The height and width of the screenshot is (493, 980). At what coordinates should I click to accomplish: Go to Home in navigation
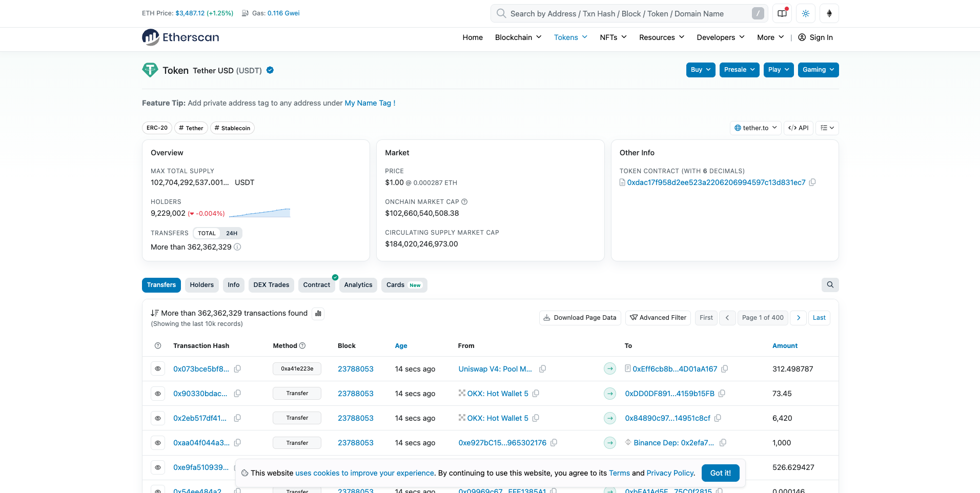(473, 37)
